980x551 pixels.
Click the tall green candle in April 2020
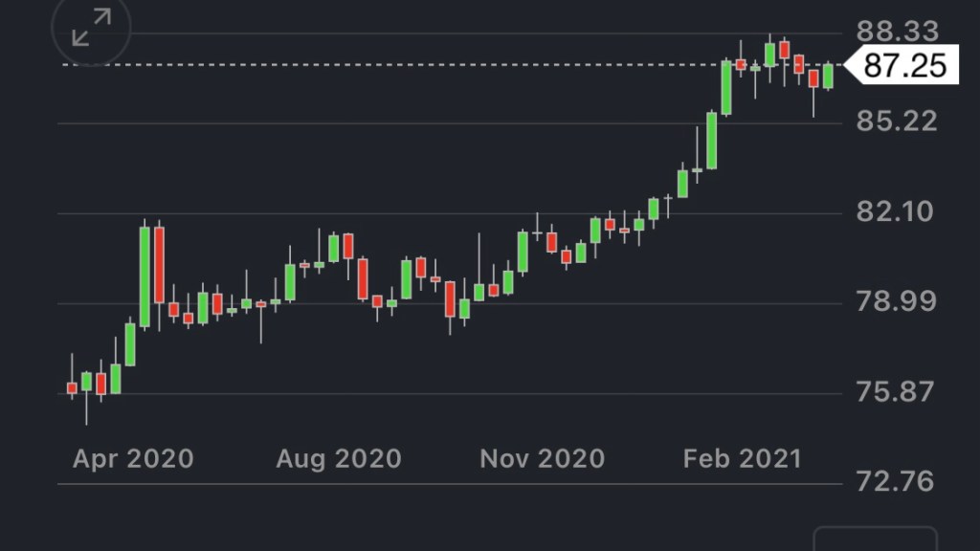click(145, 277)
